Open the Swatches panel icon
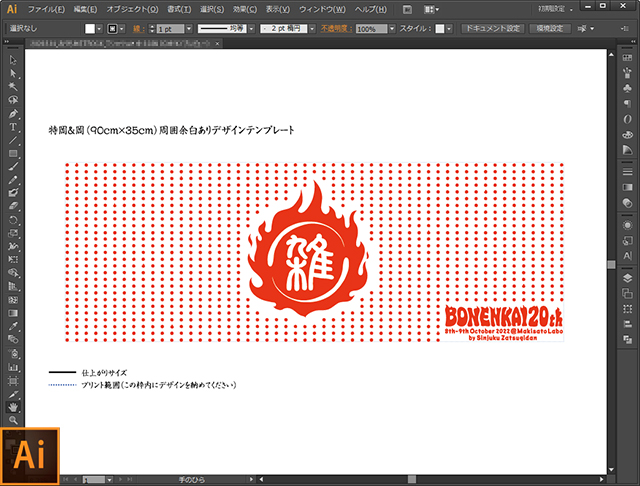This screenshot has height=486, width=640. click(x=627, y=58)
